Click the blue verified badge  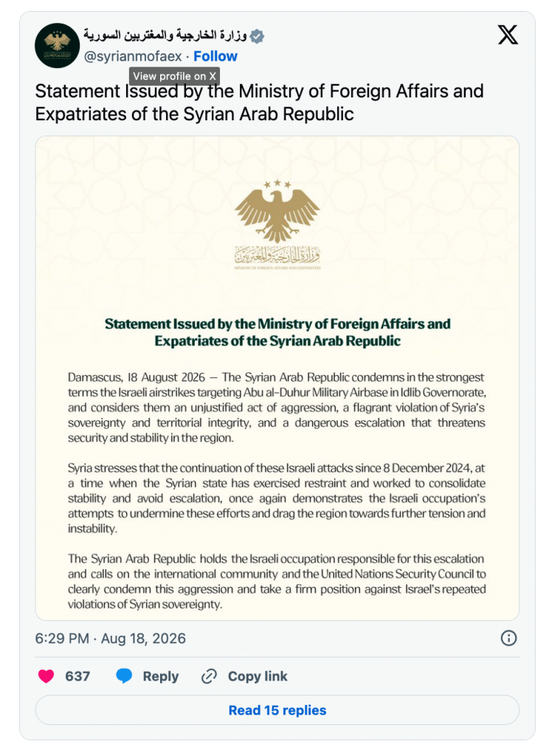(258, 36)
